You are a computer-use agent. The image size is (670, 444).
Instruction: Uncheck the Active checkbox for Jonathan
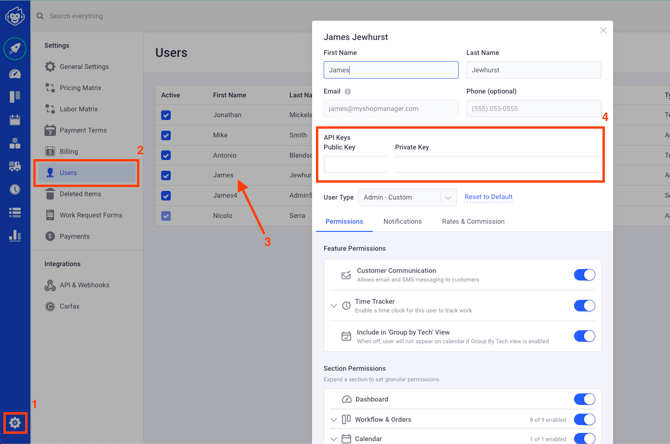[x=166, y=115]
